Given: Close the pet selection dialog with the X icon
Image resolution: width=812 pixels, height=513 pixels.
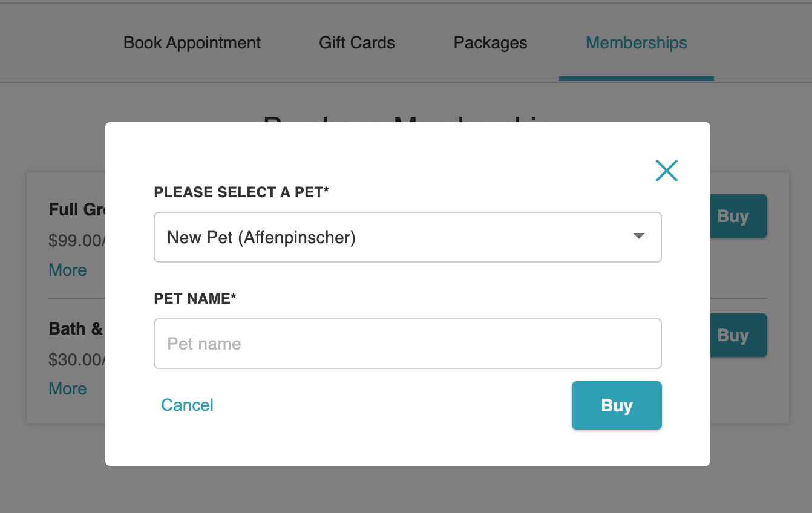Looking at the screenshot, I should tap(667, 171).
